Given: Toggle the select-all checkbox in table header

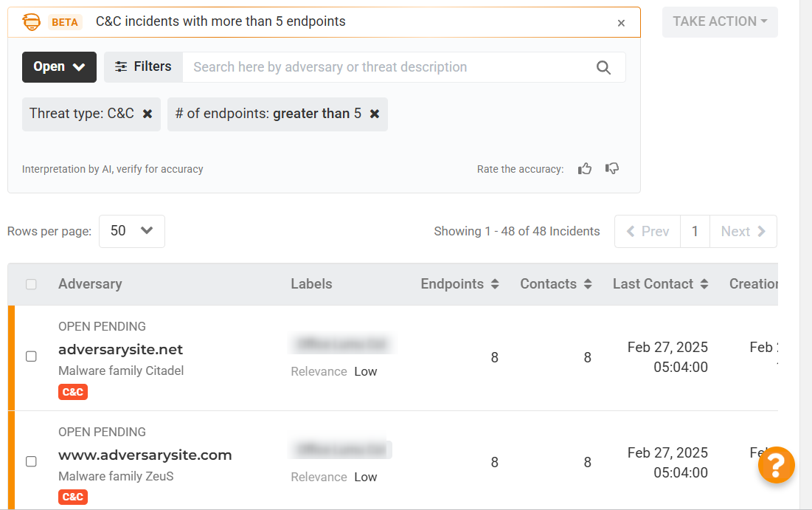Looking at the screenshot, I should 31,284.
